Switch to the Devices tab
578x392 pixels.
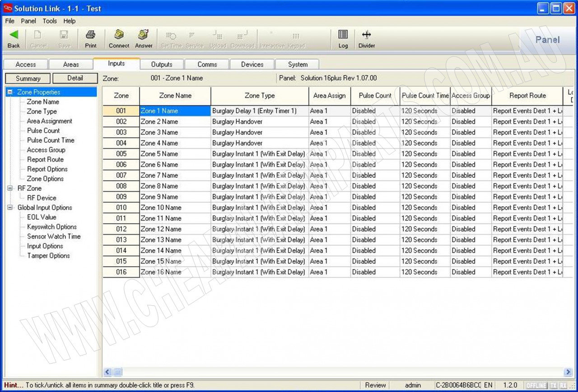252,65
